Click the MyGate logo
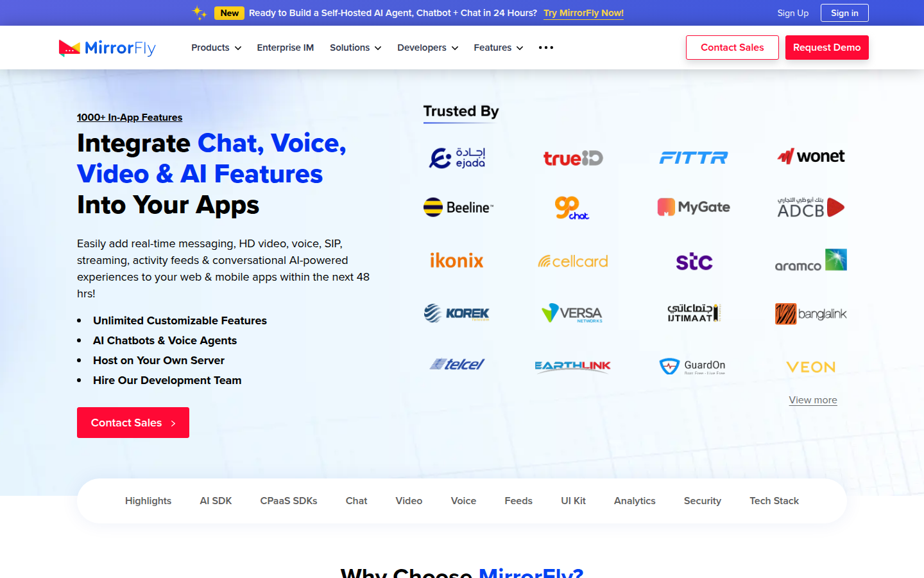Image resolution: width=924 pixels, height=578 pixels. [x=693, y=207]
